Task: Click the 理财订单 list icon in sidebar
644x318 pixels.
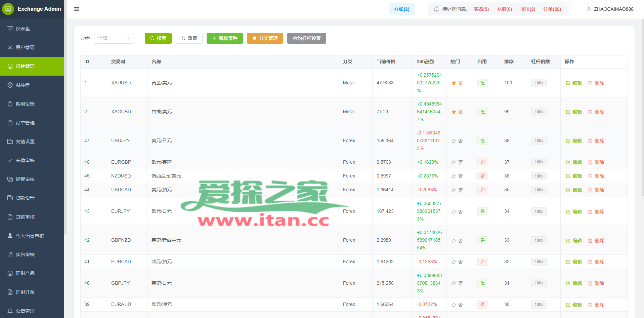Action: [x=10, y=292]
